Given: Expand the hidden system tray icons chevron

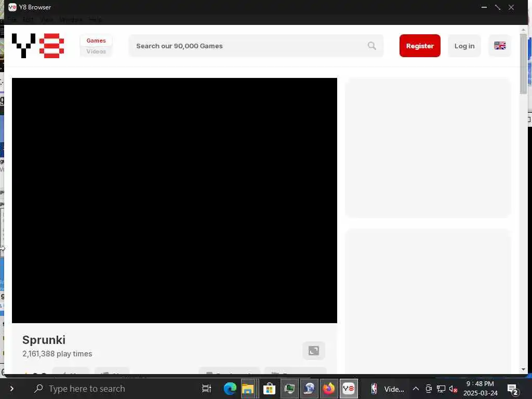Looking at the screenshot, I should [416, 389].
